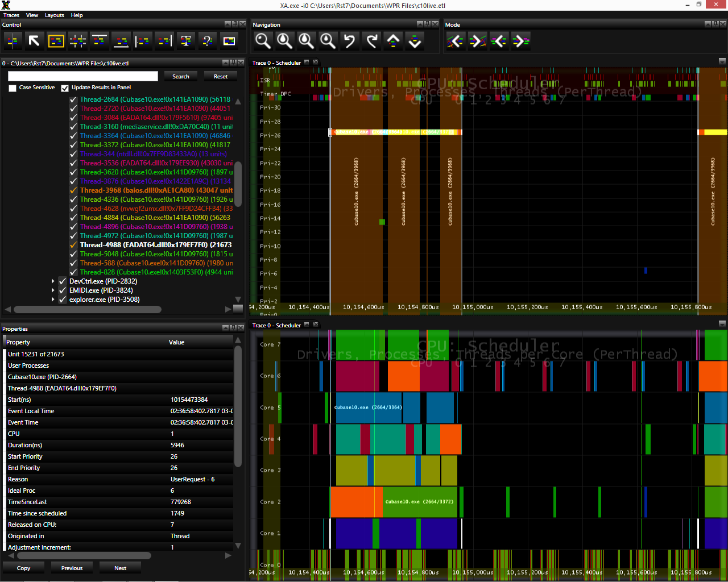
Task: Click Properties list scroll-down arrow
Action: (238, 546)
